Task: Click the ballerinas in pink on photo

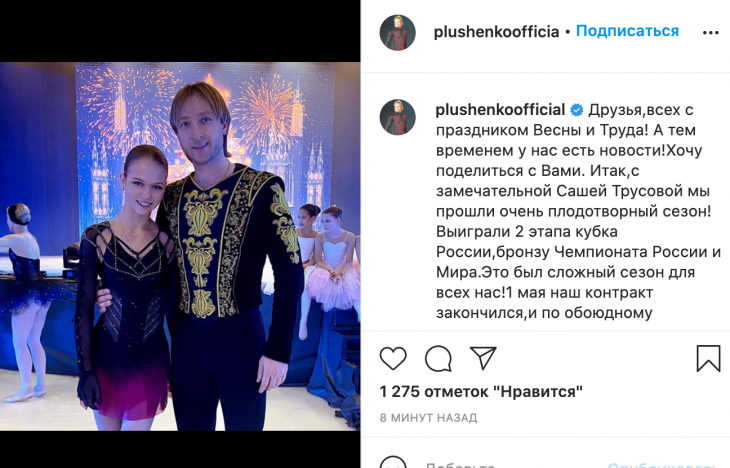Action: click(330, 261)
